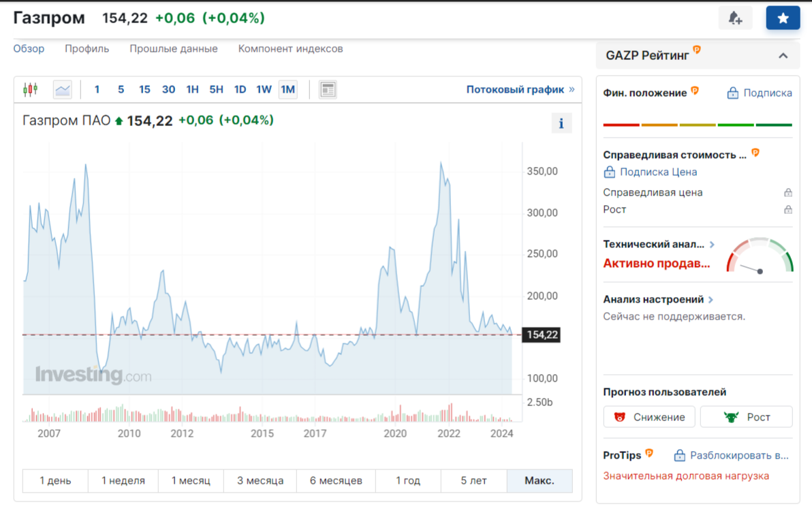
Task: Set chart range to 6 месяцев
Action: click(336, 481)
